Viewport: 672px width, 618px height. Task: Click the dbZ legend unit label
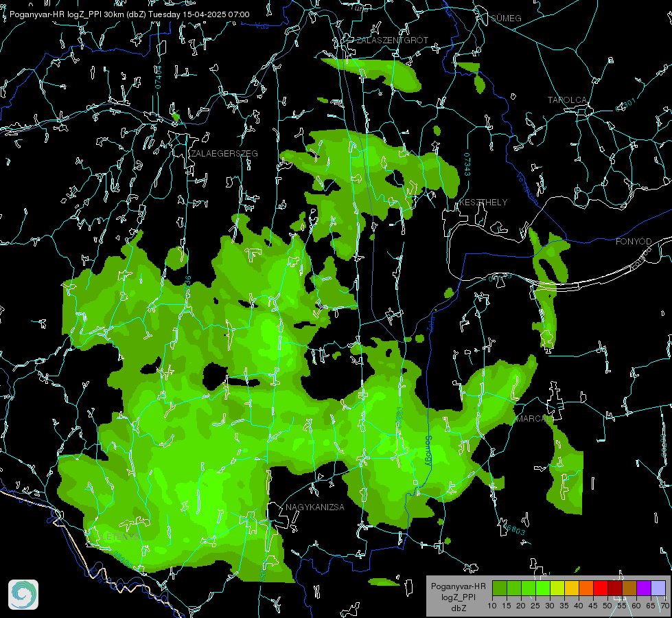click(459, 608)
